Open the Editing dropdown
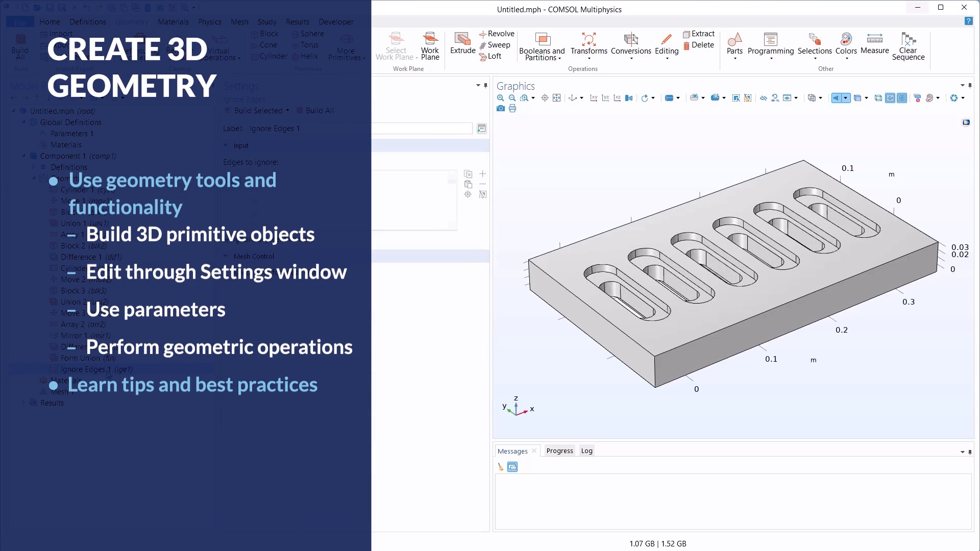This screenshot has height=551, width=980. click(x=667, y=46)
